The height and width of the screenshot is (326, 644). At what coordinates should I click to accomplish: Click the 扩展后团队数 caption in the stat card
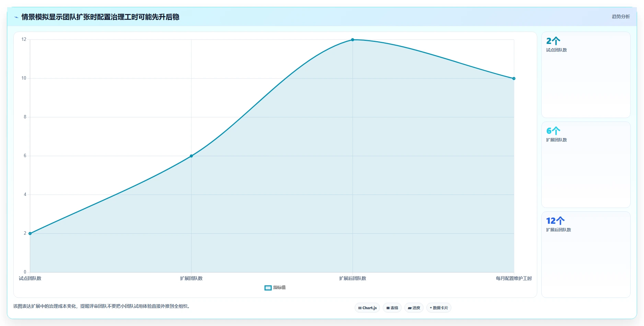(x=559, y=230)
